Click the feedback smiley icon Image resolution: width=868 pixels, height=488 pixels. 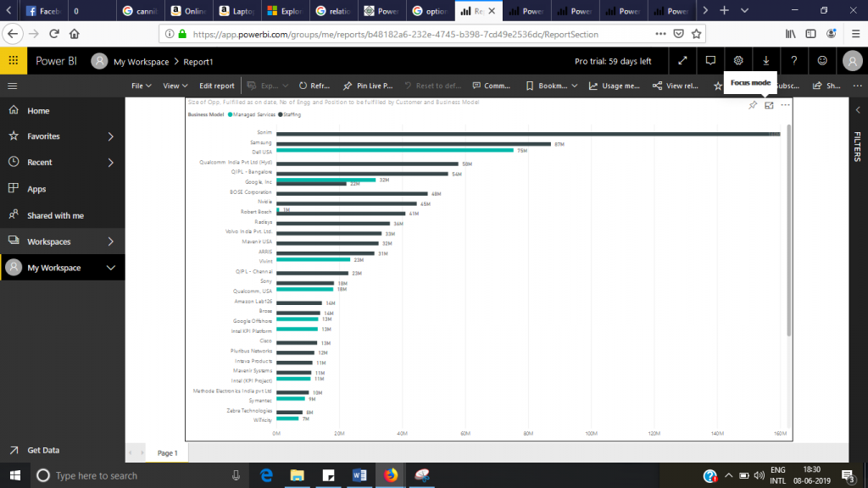pos(822,61)
